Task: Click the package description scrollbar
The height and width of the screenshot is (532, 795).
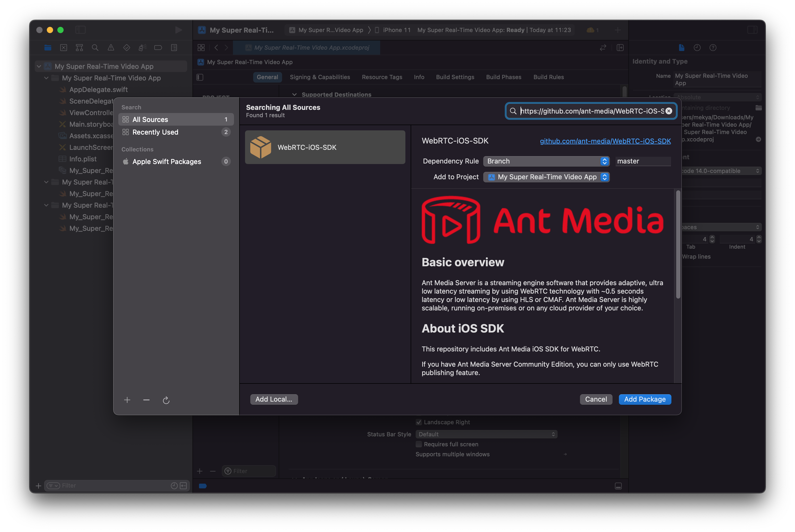Action: pos(678,244)
